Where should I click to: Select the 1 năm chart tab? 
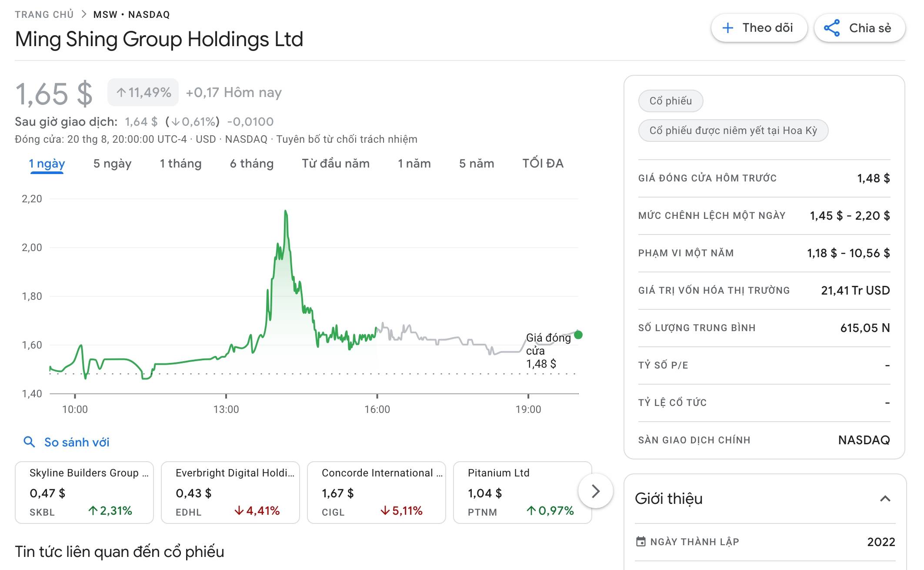pos(414,164)
